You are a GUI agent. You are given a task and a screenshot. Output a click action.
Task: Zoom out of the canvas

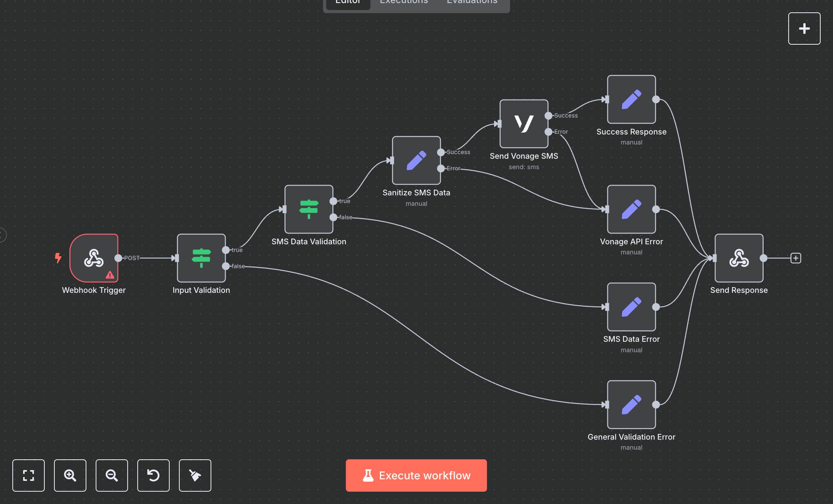click(112, 475)
